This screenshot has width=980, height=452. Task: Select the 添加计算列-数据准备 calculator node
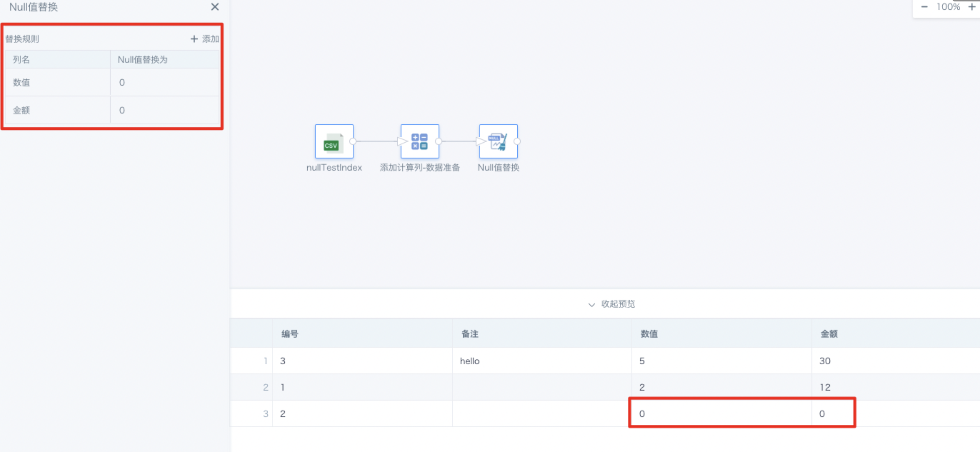coord(420,142)
